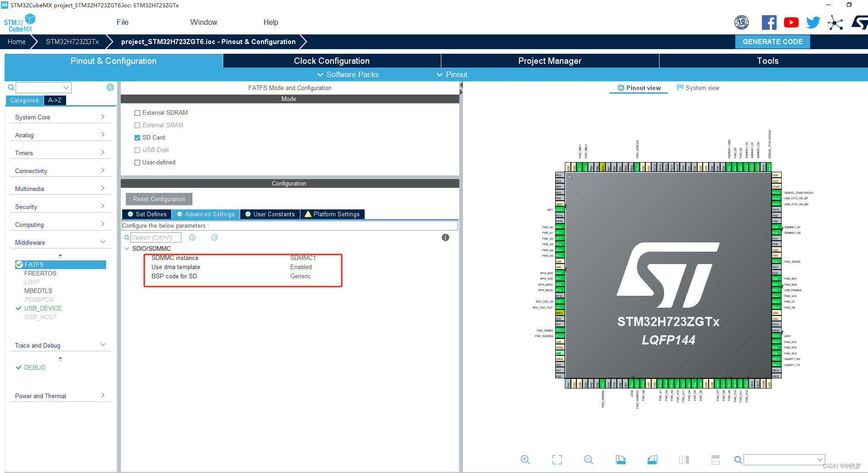Viewport: 868px width, 473px height.
Task: Open the Software Packs dropdown
Action: [x=348, y=74]
